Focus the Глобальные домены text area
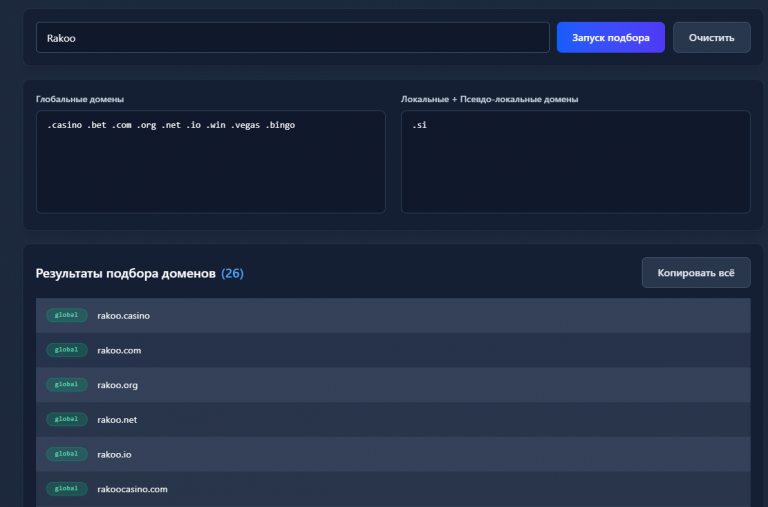Viewport: 768px width, 507px height. pyautogui.click(x=211, y=162)
